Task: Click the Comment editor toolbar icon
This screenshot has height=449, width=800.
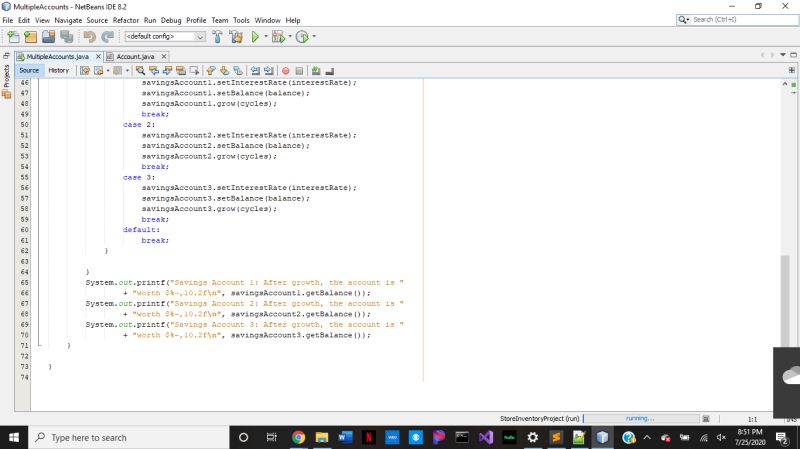Action: (x=316, y=71)
